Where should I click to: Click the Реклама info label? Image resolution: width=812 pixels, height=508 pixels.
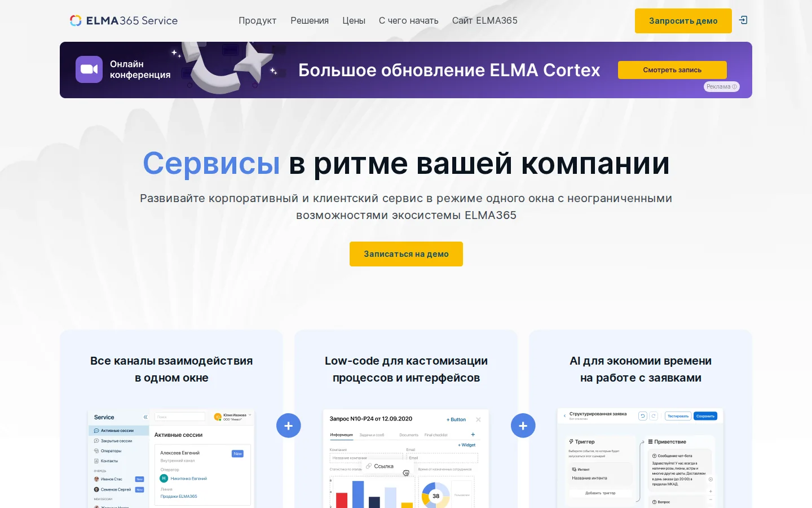tap(722, 86)
